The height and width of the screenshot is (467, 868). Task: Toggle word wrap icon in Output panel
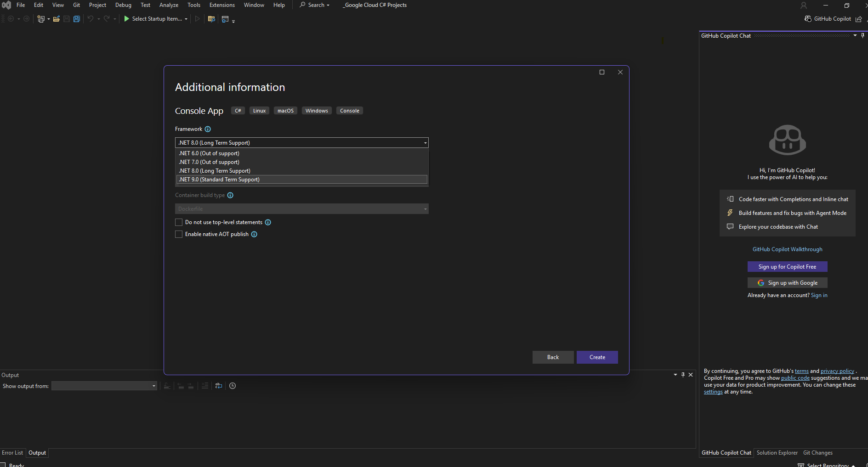tap(219, 386)
